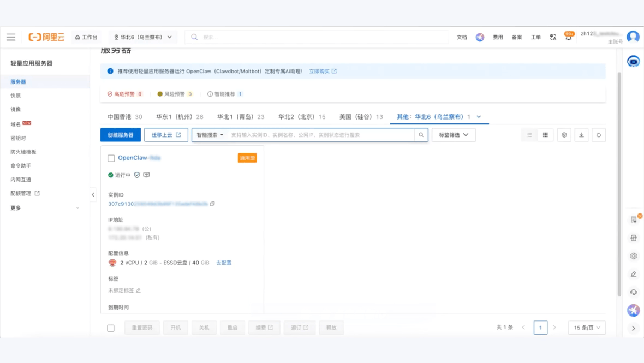
Task: Open 智能搜索 type dropdown
Action: point(210,135)
